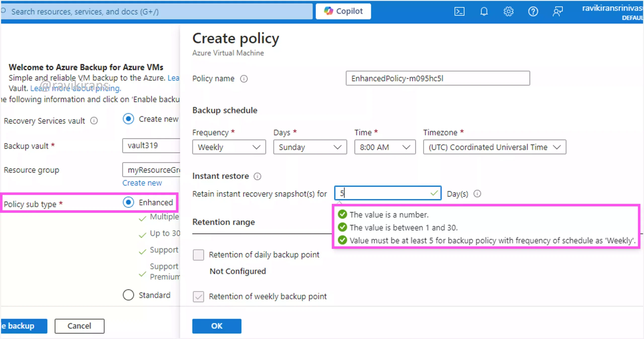
Task: Click info icon beside Recovery Services vault
Action: pos(94,121)
